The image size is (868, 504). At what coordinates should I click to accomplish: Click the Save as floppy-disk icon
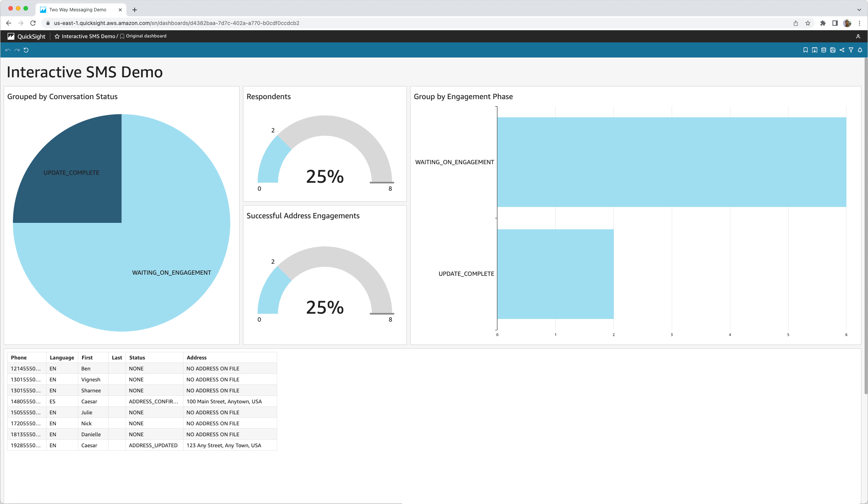click(x=832, y=50)
